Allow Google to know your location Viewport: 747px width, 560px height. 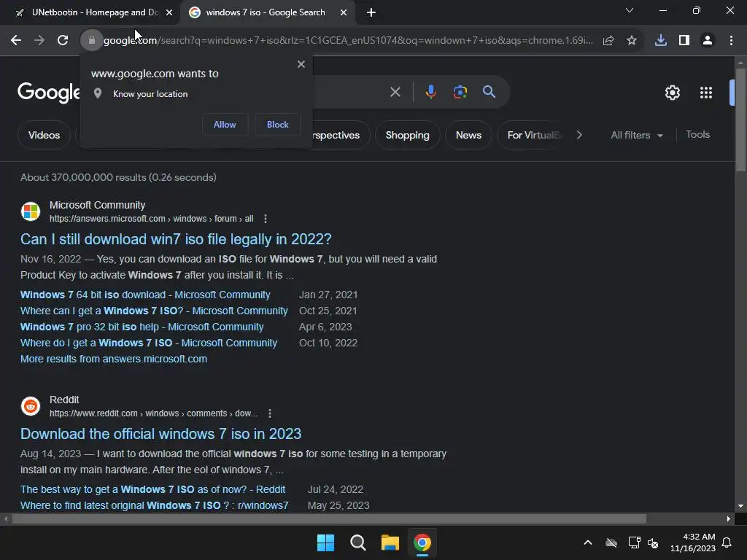coord(225,125)
